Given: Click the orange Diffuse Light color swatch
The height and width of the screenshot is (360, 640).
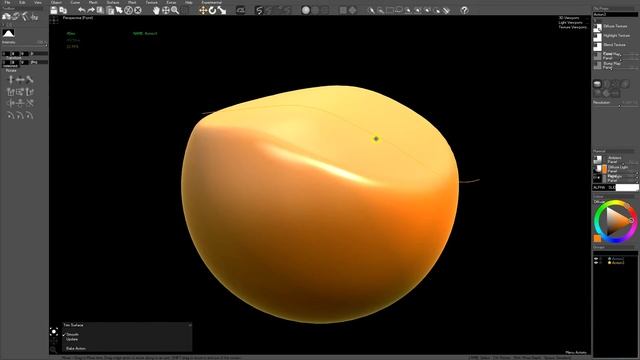Looking at the screenshot, I should (x=604, y=169).
